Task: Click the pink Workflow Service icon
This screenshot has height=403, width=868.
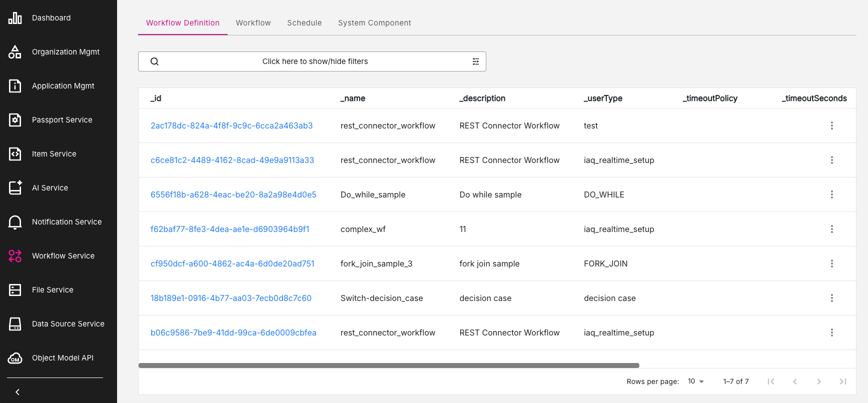Action: point(15,256)
